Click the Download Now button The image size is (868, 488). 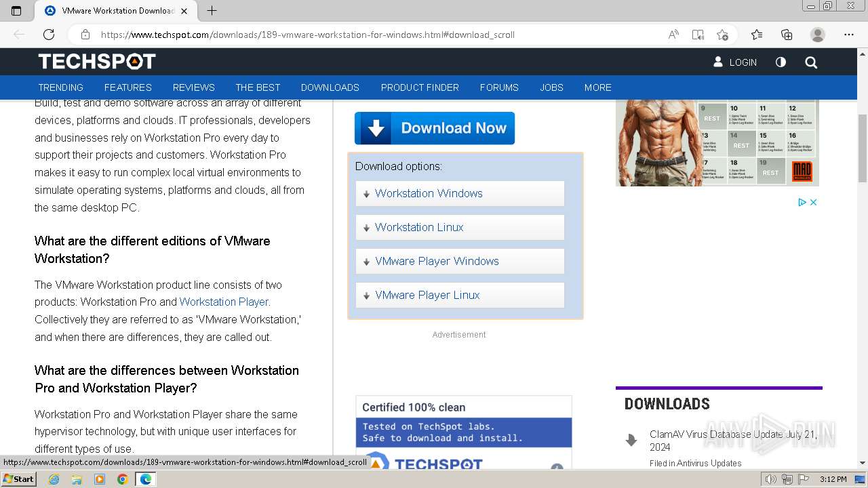click(435, 128)
